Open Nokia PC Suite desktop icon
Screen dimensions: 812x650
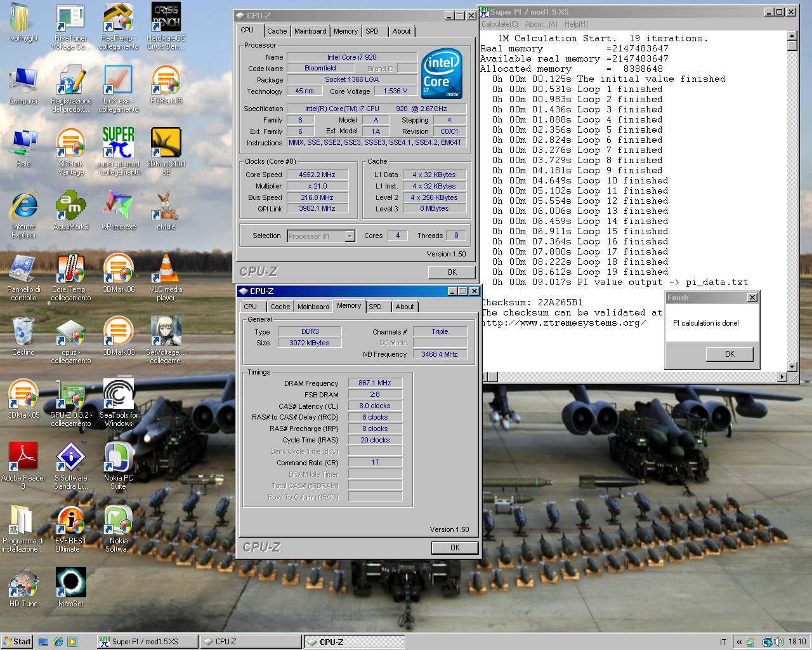(119, 466)
